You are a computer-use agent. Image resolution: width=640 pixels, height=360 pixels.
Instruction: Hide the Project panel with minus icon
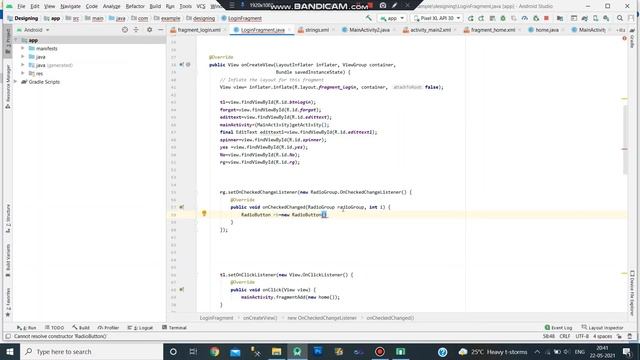(161, 30)
